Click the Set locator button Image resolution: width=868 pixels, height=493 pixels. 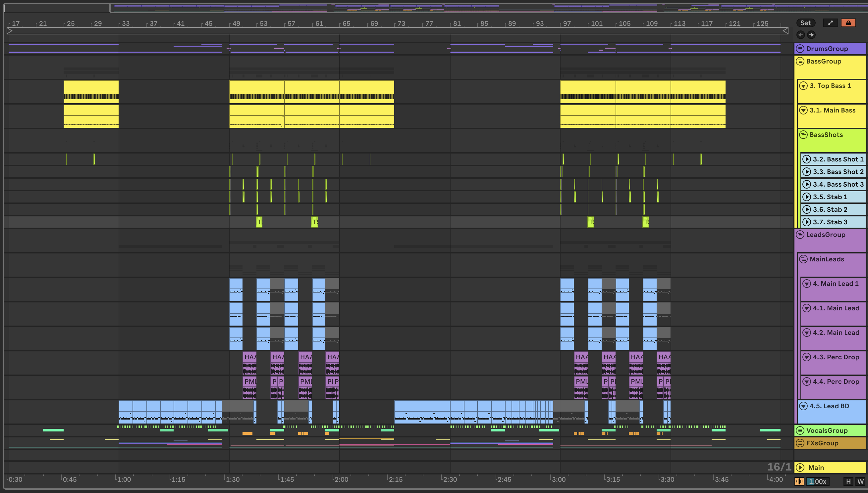pos(806,23)
